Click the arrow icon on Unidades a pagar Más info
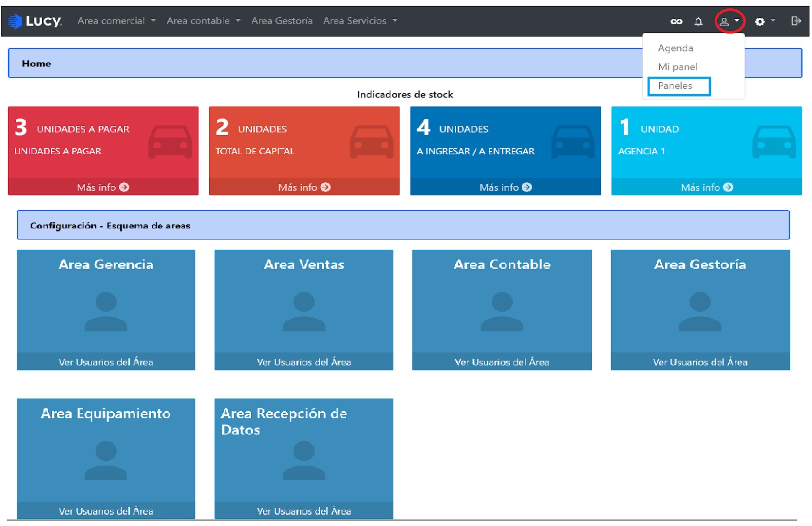The width and height of the screenshot is (812, 526). tap(124, 187)
